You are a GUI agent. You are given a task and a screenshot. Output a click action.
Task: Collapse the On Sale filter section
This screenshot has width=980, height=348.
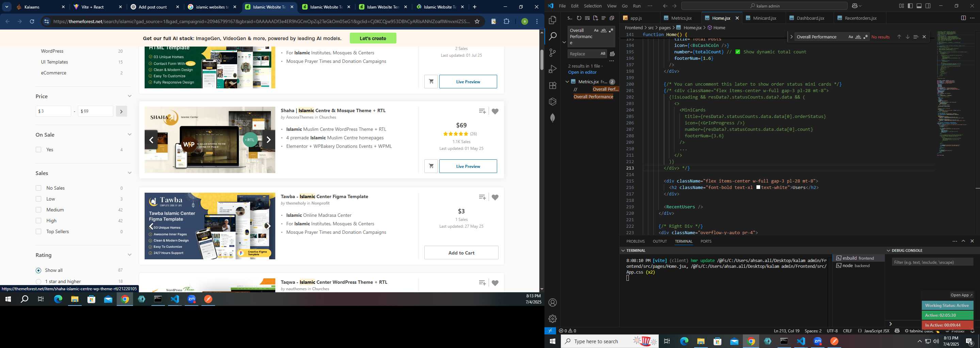pos(129,135)
